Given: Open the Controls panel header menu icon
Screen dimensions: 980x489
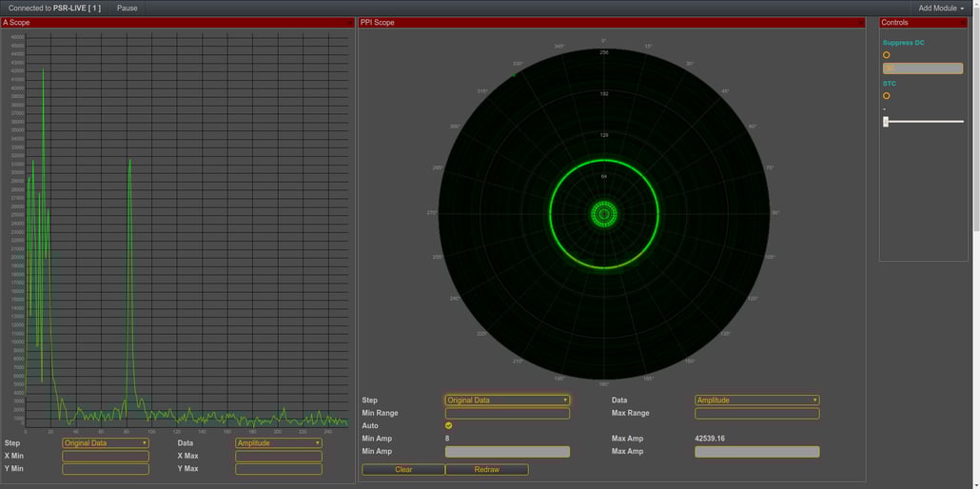Looking at the screenshot, I should pyautogui.click(x=961, y=22).
